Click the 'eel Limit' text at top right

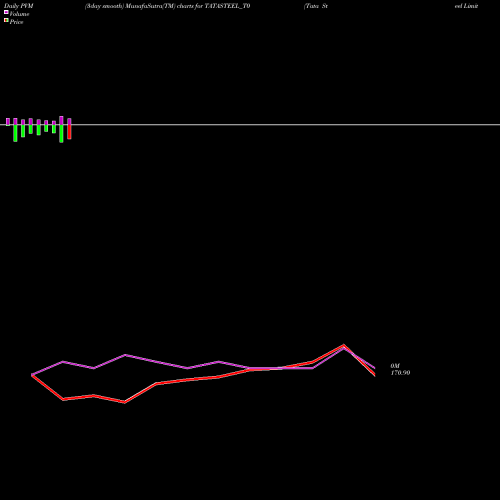click(466, 6)
